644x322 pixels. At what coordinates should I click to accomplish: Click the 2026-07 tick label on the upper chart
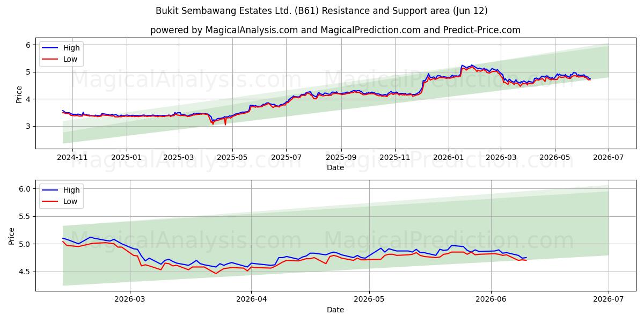click(609, 158)
